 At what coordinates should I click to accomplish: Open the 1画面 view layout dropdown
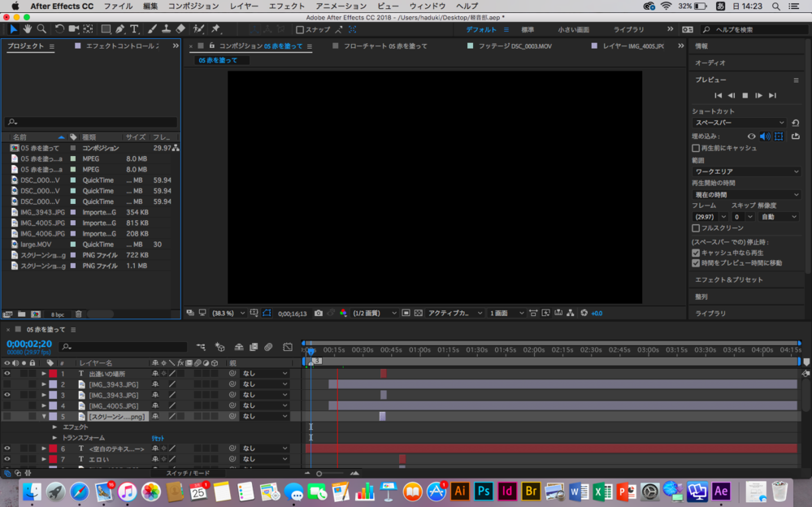click(506, 314)
